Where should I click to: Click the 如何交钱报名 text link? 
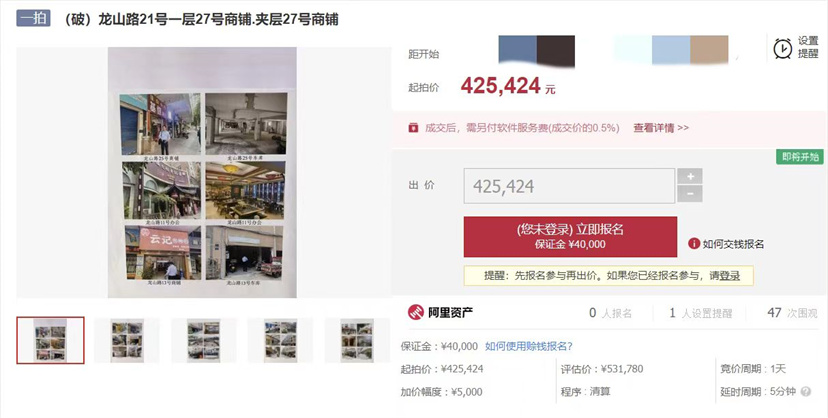(x=733, y=244)
